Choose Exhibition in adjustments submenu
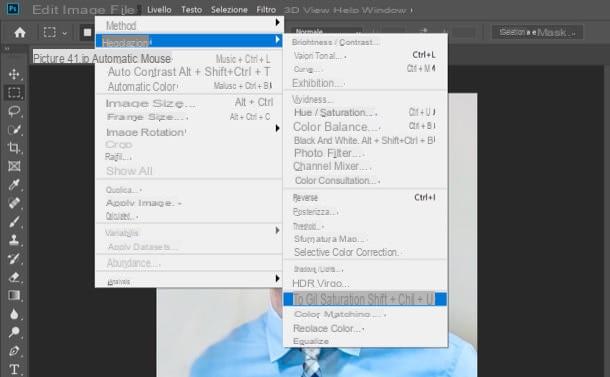The height and width of the screenshot is (377, 610). (x=365, y=83)
